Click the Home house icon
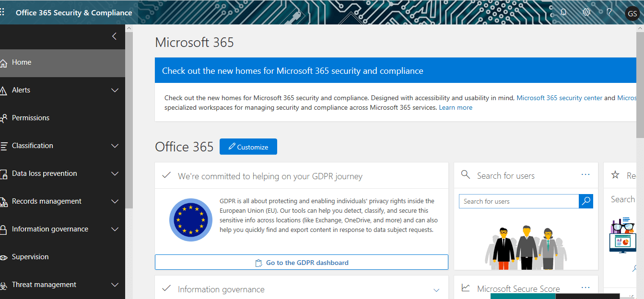644x299 pixels. point(3,63)
